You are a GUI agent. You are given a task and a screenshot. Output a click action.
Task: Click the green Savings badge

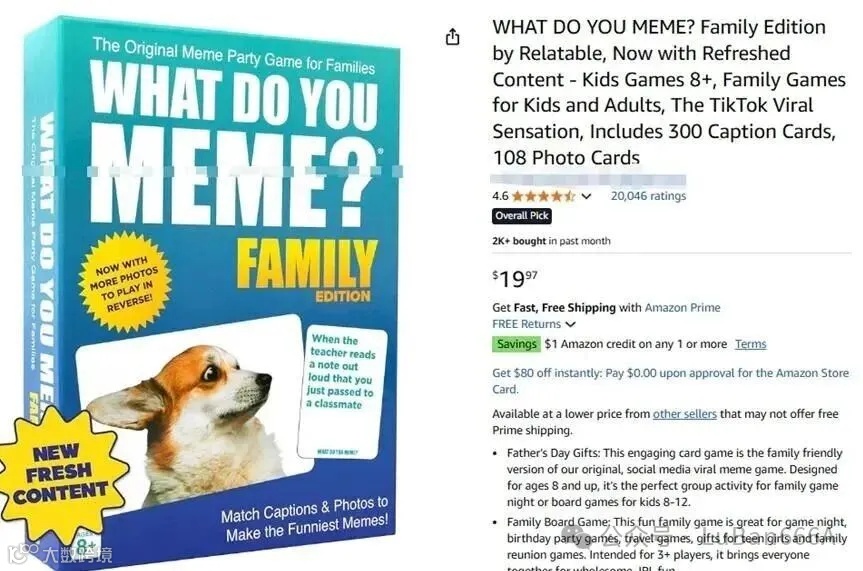(x=516, y=344)
